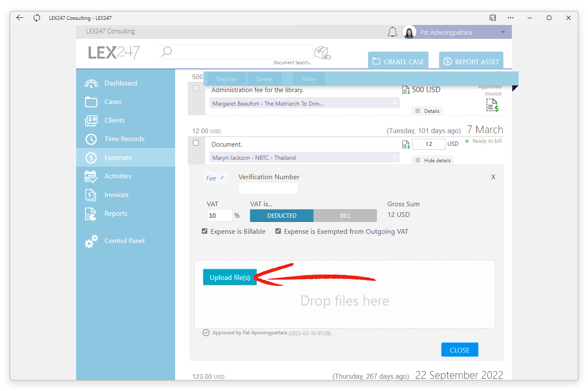Click expense icon beside the 12 amount field

406,145
